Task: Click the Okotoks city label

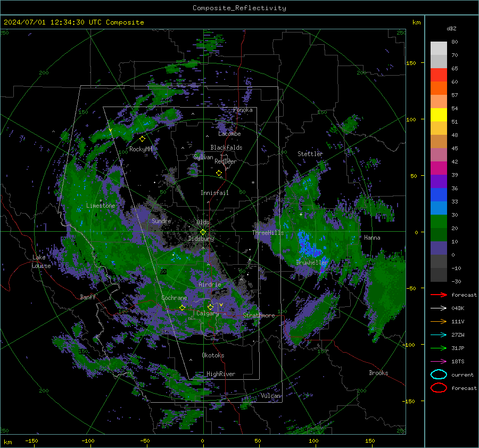Action: (x=213, y=355)
